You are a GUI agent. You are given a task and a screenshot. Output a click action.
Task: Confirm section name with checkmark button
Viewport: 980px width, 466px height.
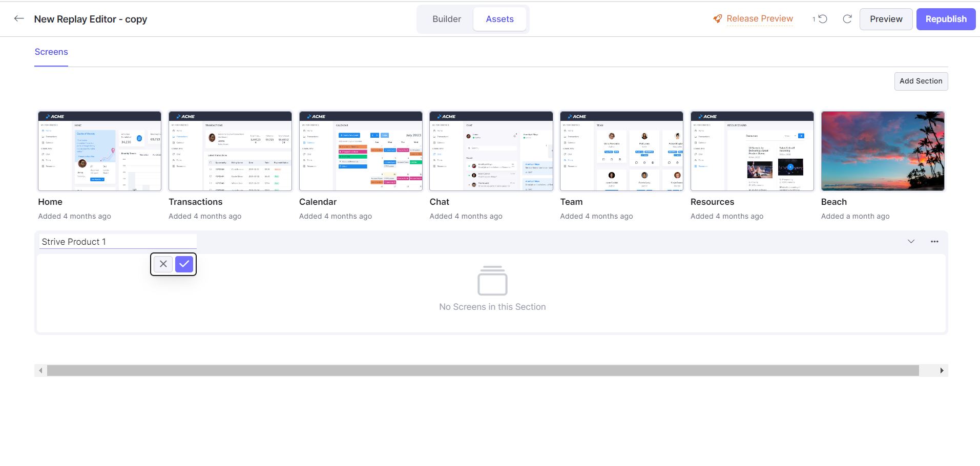(184, 264)
